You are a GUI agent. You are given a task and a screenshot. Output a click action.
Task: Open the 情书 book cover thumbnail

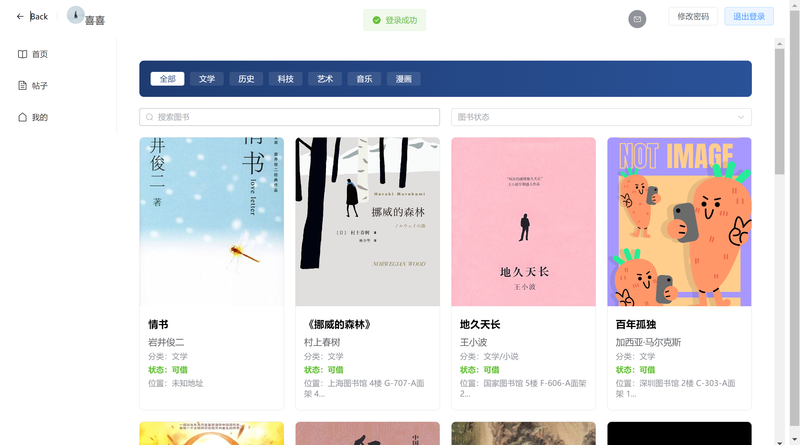pos(212,221)
